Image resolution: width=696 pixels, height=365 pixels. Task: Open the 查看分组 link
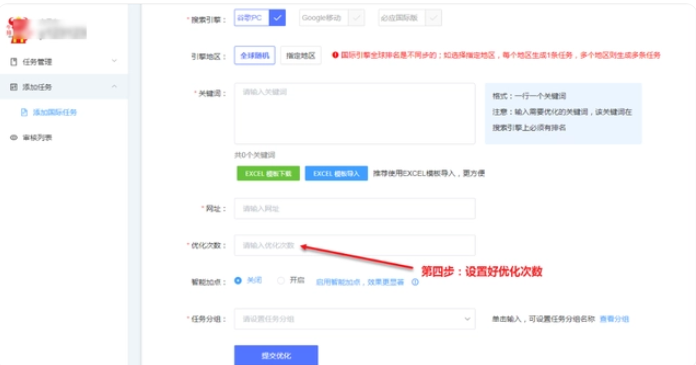(x=614, y=319)
